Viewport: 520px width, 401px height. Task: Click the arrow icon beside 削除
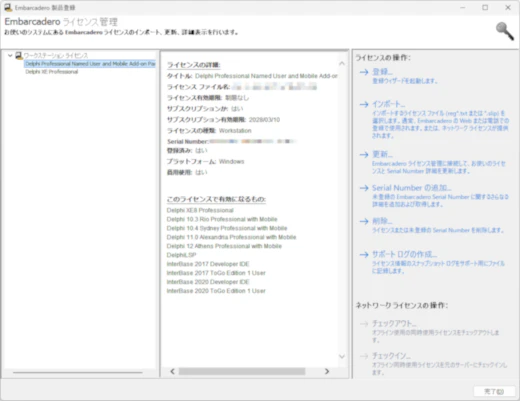click(364, 221)
